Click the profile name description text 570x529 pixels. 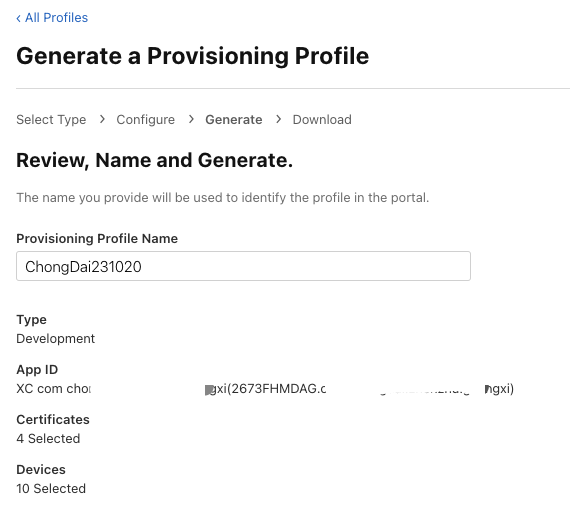tap(222, 198)
